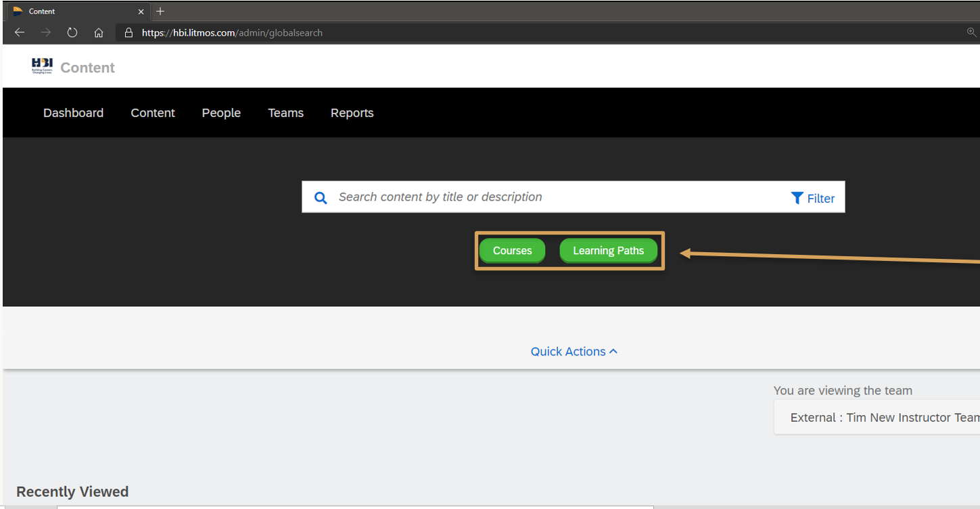
Task: Open the Teams menu item
Action: click(x=285, y=113)
